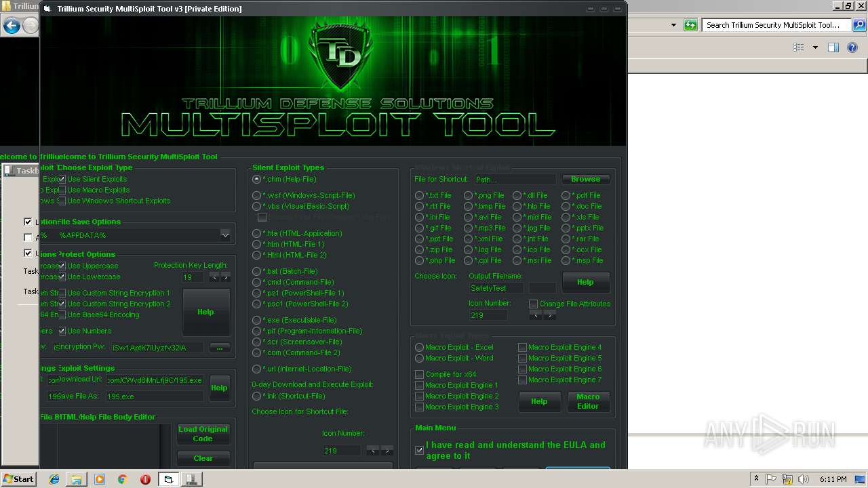868x488 pixels.
Task: Select the *.lnk Shortcut-File radio
Action: pyautogui.click(x=256, y=396)
